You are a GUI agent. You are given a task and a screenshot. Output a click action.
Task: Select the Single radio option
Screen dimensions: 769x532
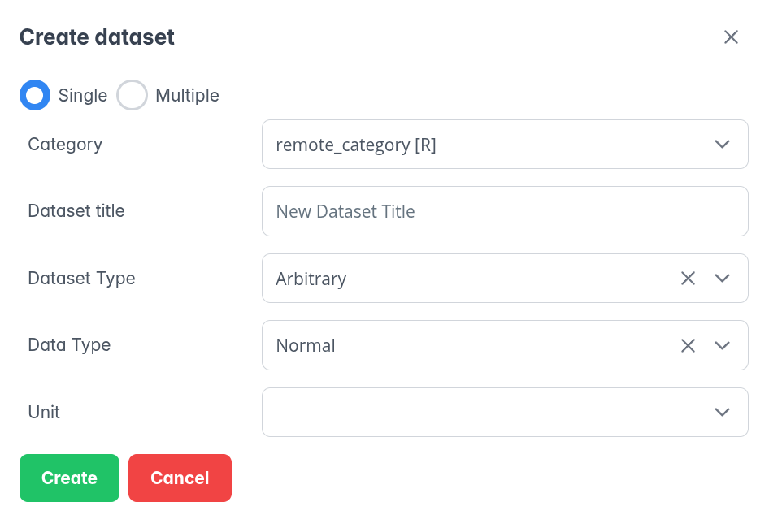click(x=35, y=95)
